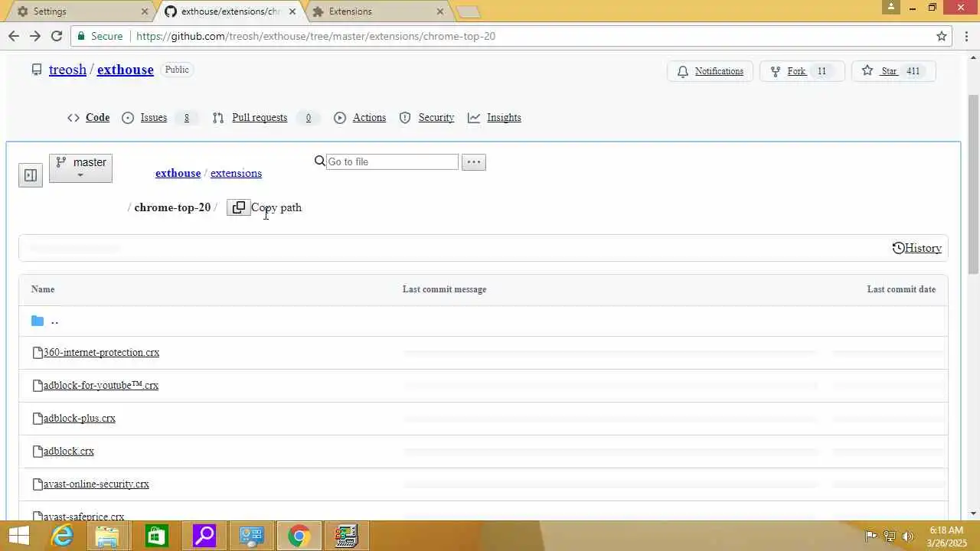This screenshot has width=980, height=551.
Task: Click the Issues circle icon
Action: 128,118
